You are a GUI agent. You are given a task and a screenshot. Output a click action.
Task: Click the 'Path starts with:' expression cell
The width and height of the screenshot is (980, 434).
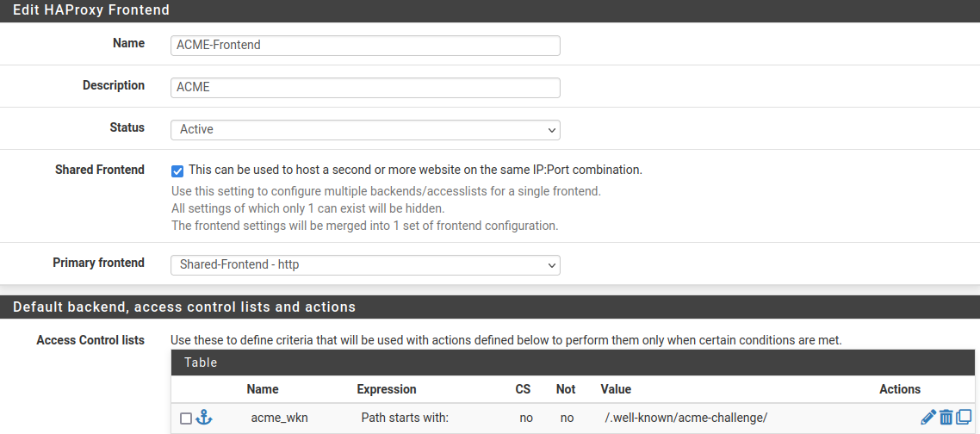[x=405, y=418]
